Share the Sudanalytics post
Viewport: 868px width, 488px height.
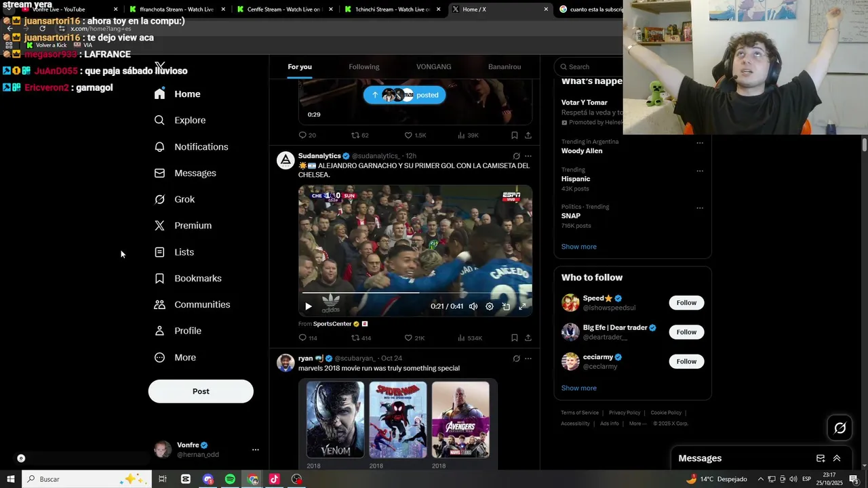528,338
